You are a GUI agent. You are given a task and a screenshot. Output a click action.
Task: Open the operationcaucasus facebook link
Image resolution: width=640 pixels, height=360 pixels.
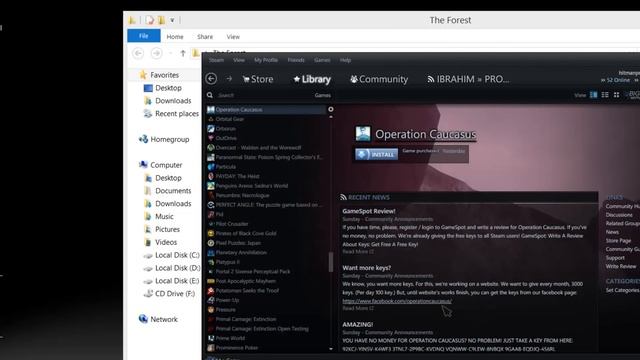tap(397, 301)
